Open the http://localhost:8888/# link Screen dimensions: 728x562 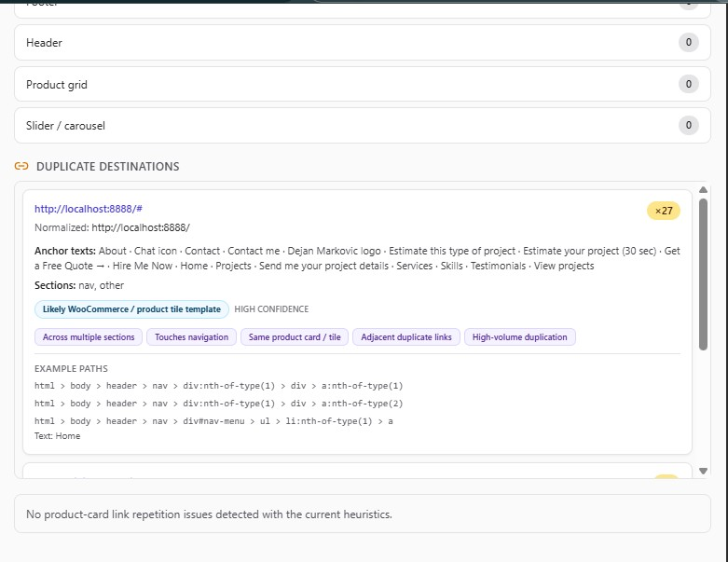[x=88, y=209]
